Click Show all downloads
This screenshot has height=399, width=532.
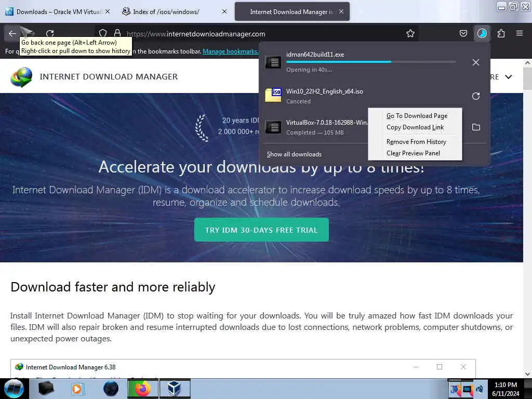click(x=294, y=154)
